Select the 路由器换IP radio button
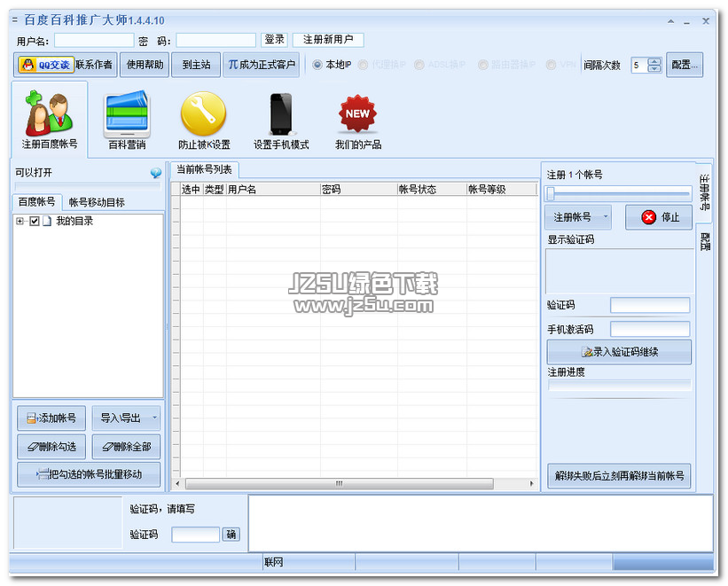The height and width of the screenshot is (586, 728). [x=483, y=65]
